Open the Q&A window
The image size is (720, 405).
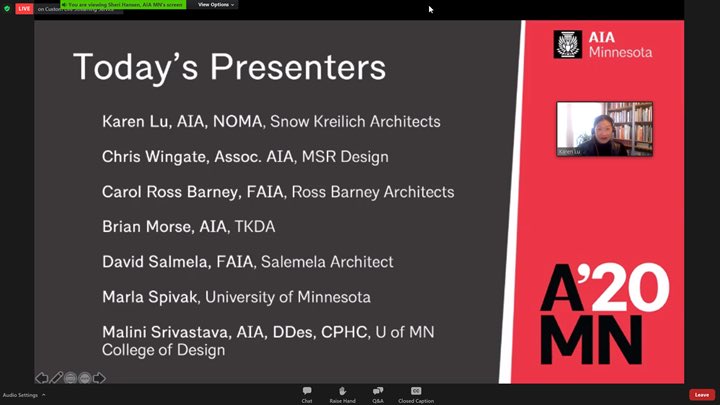378,394
